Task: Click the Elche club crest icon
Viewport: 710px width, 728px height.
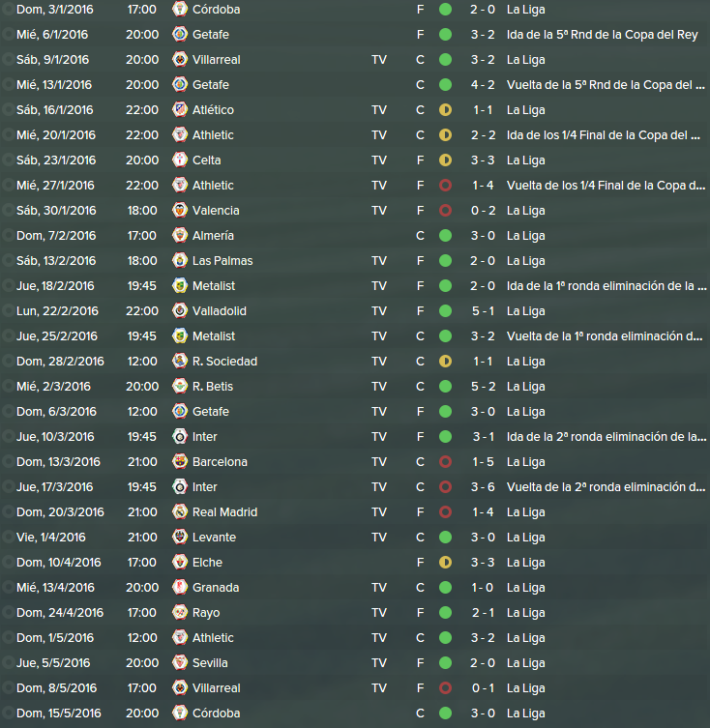Action: 180,562
